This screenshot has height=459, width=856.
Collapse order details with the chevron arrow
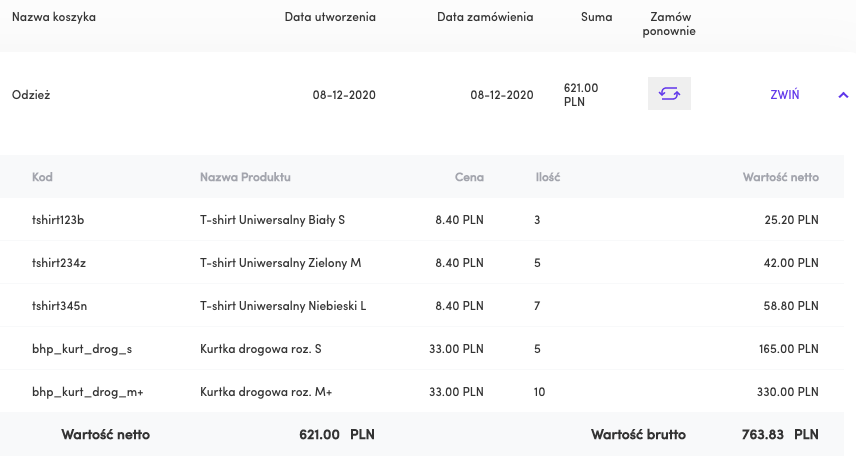[x=843, y=95]
